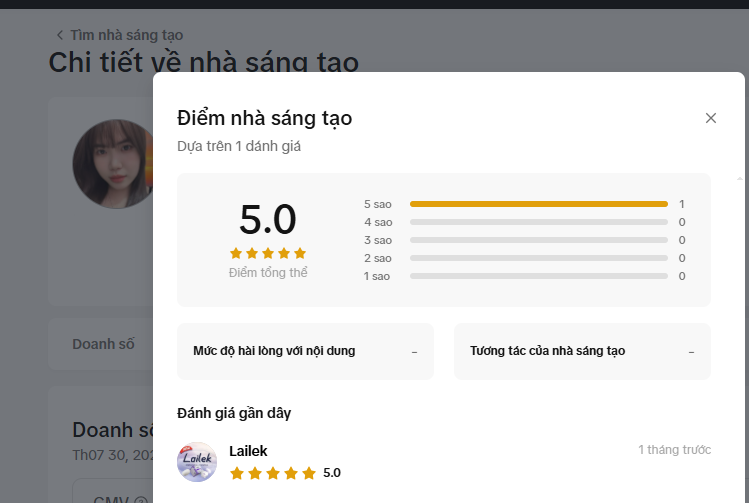Go back via Tìm nhà sáng tạo link
The image size is (749, 503).
(x=126, y=35)
